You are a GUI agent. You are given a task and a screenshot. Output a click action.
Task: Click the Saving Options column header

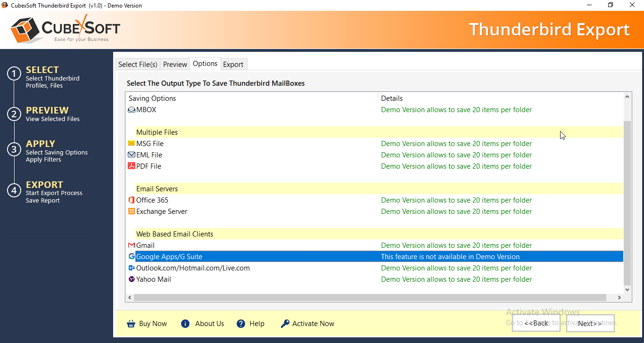pos(252,98)
